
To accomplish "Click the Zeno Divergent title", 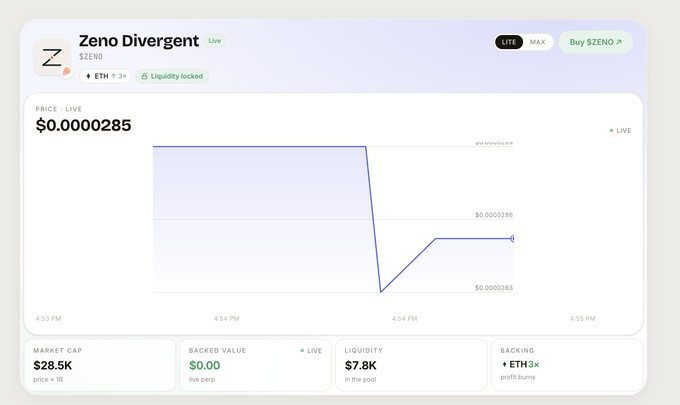I will pyautogui.click(x=139, y=41).
